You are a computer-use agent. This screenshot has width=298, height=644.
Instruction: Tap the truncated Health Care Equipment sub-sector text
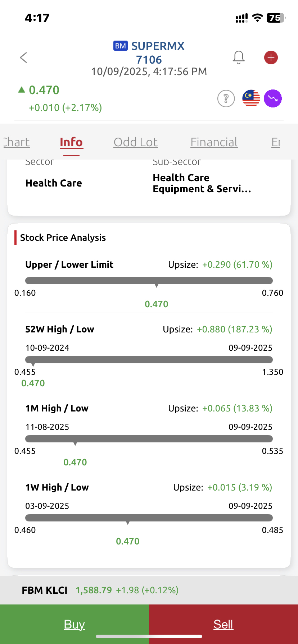tap(202, 183)
